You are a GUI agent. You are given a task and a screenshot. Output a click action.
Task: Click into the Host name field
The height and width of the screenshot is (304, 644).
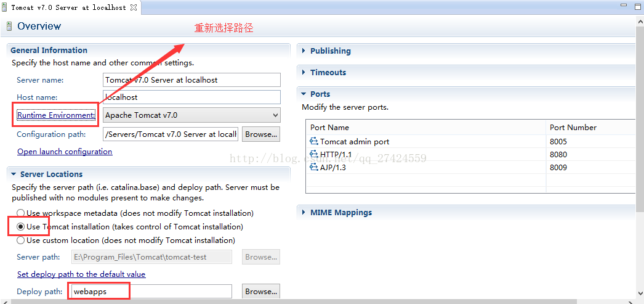pyautogui.click(x=191, y=97)
